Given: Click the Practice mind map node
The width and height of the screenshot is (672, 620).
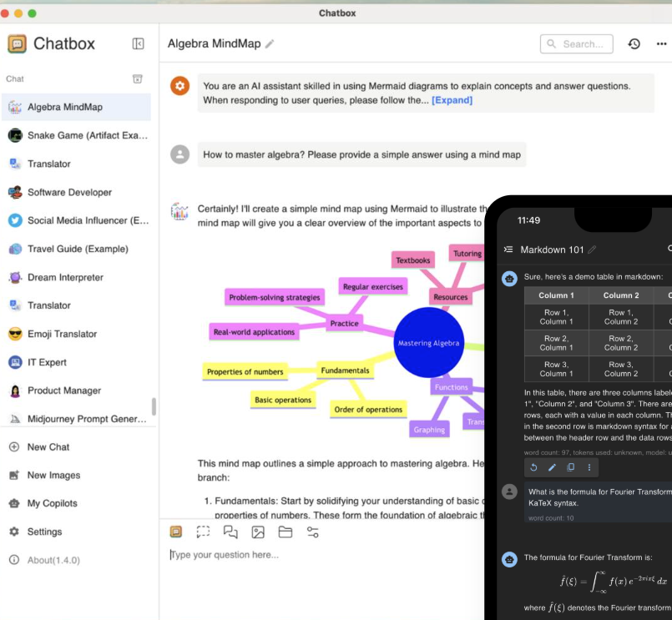Looking at the screenshot, I should pos(344,323).
